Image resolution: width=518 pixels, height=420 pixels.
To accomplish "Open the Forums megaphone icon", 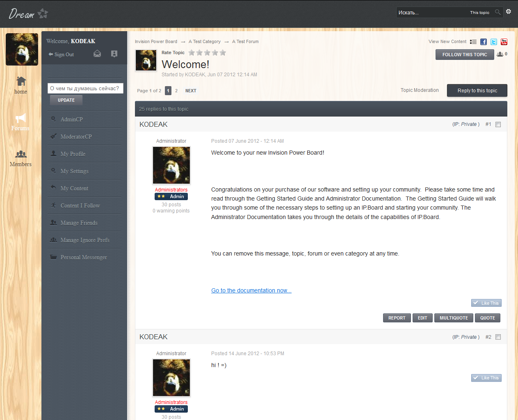I will [x=21, y=118].
